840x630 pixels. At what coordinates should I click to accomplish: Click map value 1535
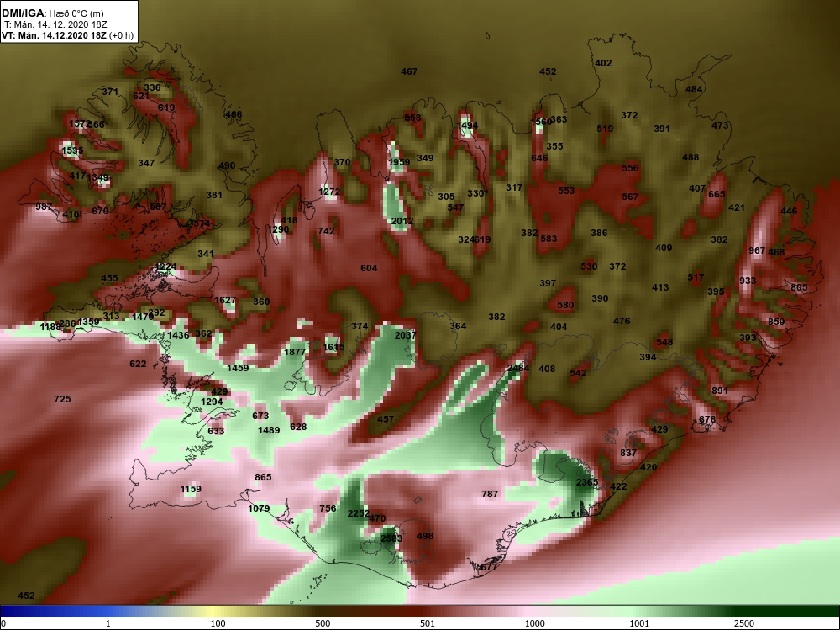click(x=72, y=150)
